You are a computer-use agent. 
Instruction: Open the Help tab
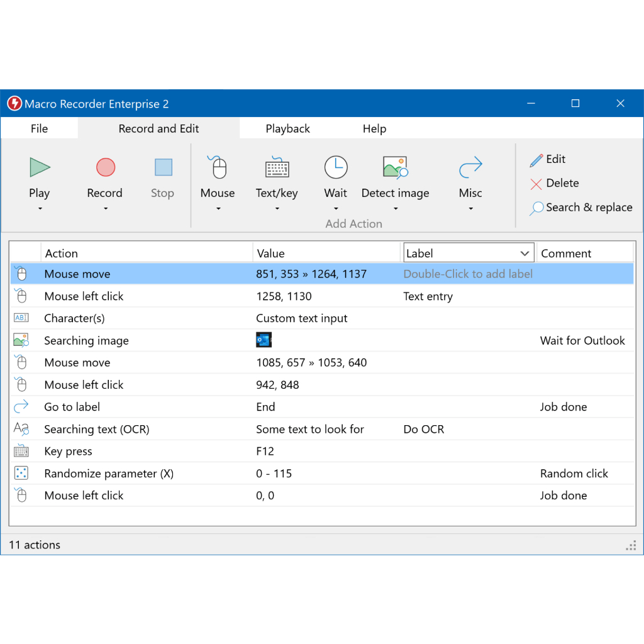(374, 128)
